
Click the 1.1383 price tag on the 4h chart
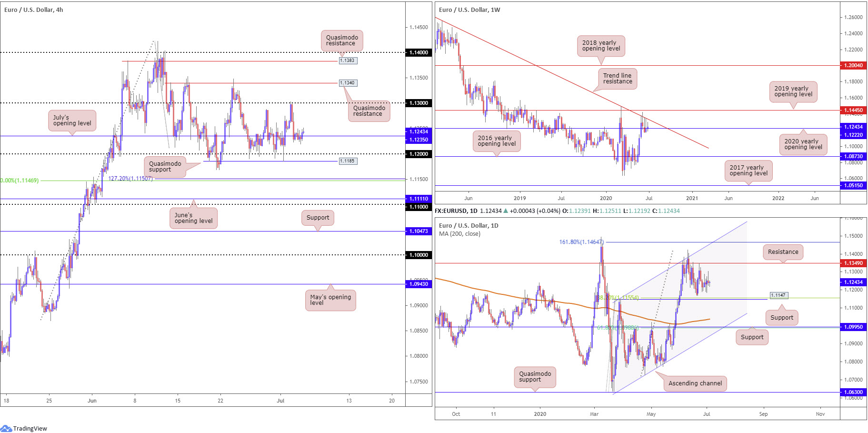point(348,60)
